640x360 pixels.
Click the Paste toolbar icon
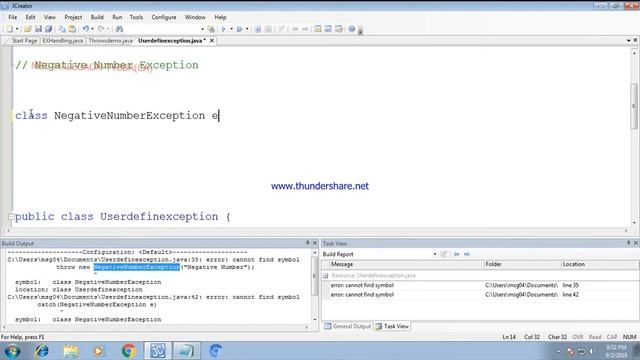pos(72,29)
